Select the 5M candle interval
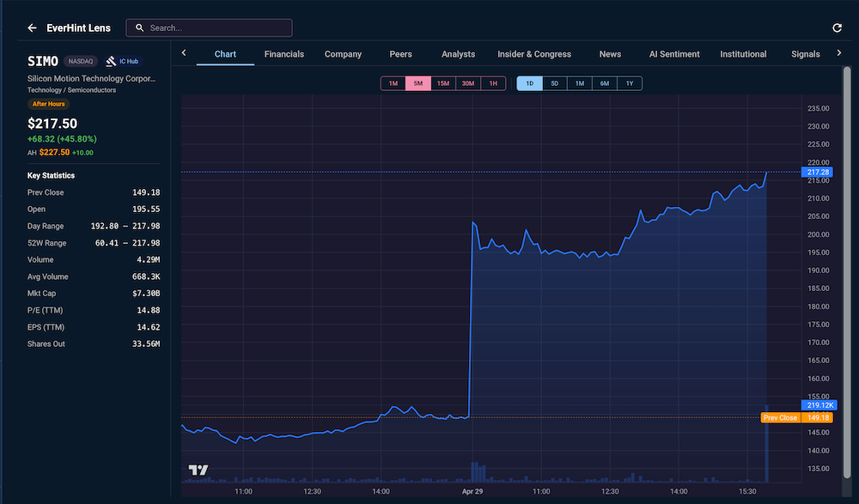The width and height of the screenshot is (859, 504). 418,83
